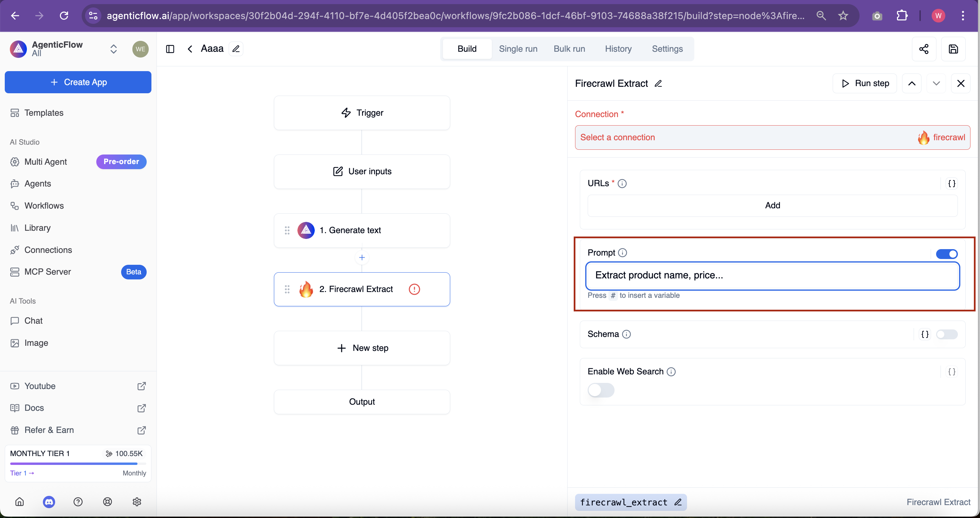Rename Firecrawl Extract step with pencil icon
Viewport: 980px width, 518px height.
pos(658,83)
